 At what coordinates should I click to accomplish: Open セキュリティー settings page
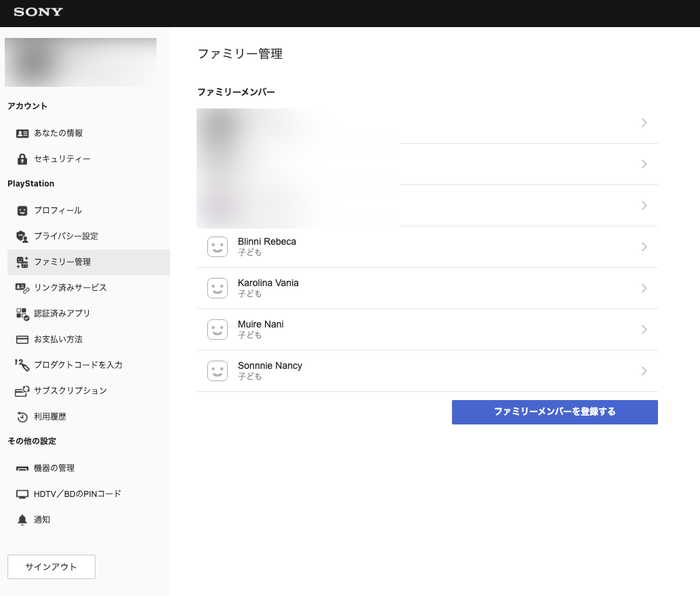click(88, 159)
